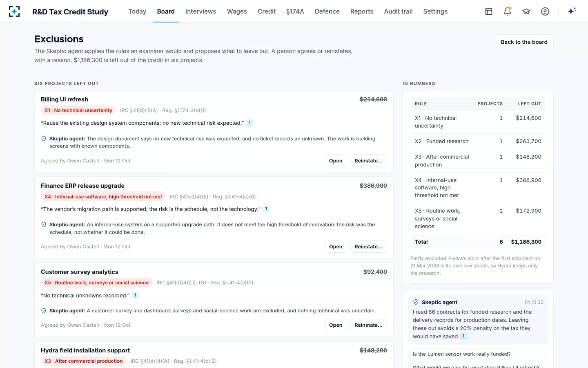Open the Customer survey analytics exclusion

336,325
